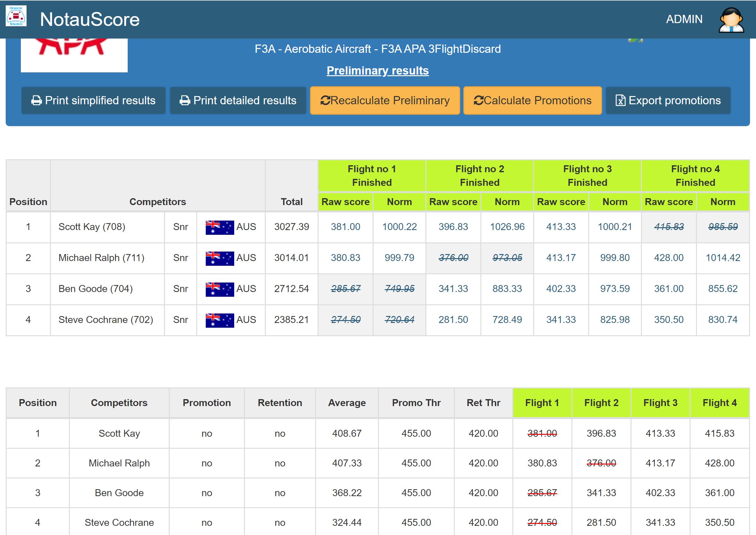756x535 pixels.
Task: Click Flight no 3 Finished header
Action: click(587, 176)
